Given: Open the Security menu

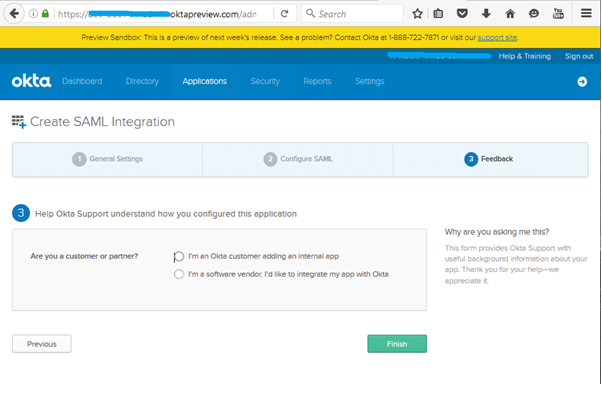Looking at the screenshot, I should (265, 81).
